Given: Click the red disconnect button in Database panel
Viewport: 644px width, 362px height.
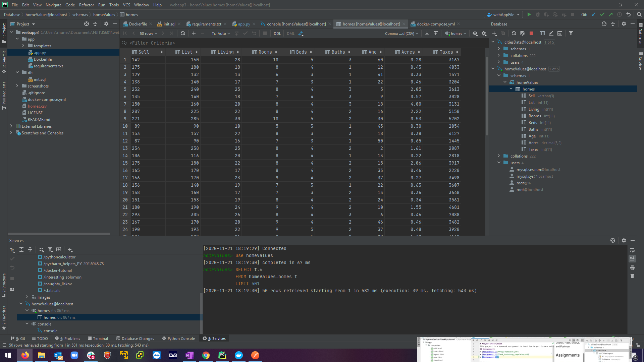Looking at the screenshot, I should tap(531, 33).
